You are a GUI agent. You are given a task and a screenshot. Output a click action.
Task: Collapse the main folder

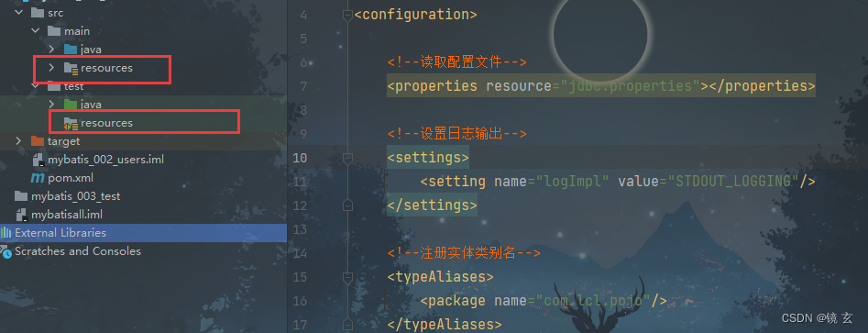click(37, 31)
